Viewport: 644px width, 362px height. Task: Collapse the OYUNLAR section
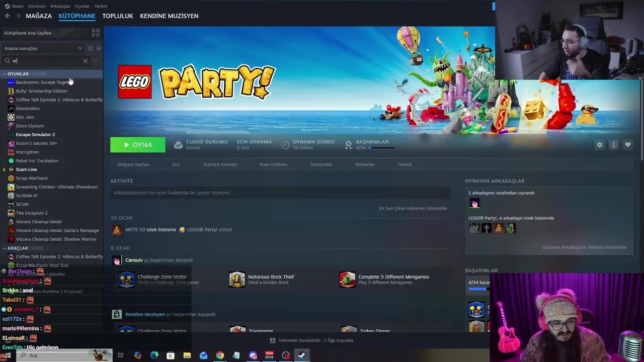(x=4, y=74)
